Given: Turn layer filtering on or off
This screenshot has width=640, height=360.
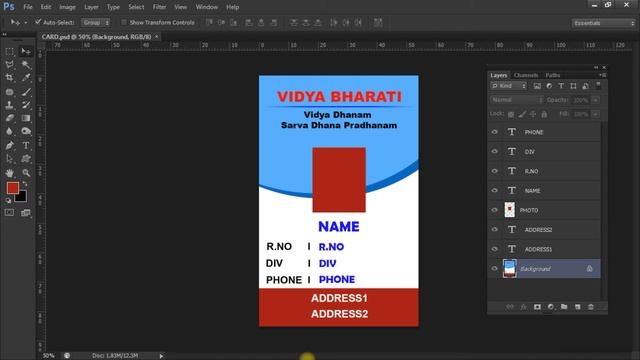Looking at the screenshot, I should tap(598, 86).
